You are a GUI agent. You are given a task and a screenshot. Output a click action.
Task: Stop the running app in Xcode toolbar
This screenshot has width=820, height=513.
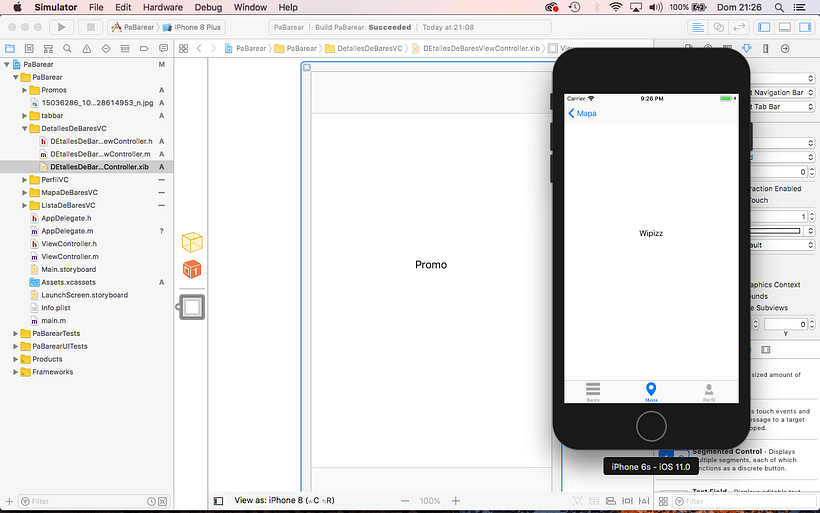click(x=90, y=27)
